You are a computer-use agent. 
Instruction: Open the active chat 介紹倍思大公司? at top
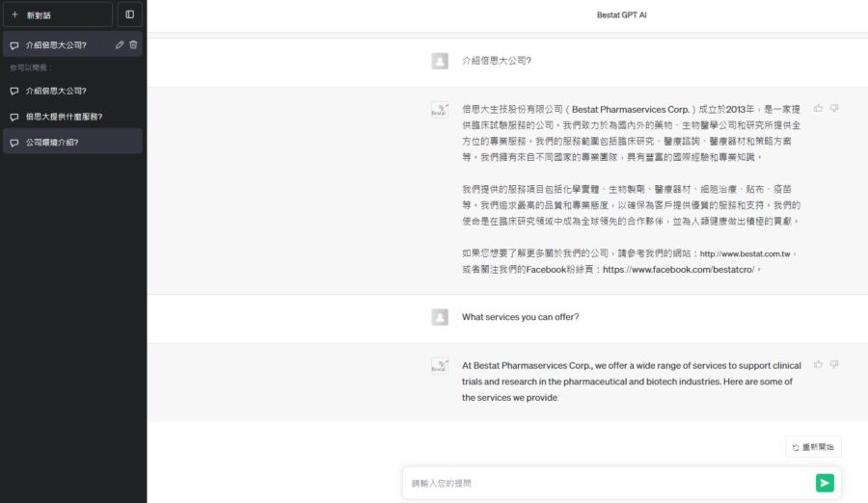tap(72, 45)
